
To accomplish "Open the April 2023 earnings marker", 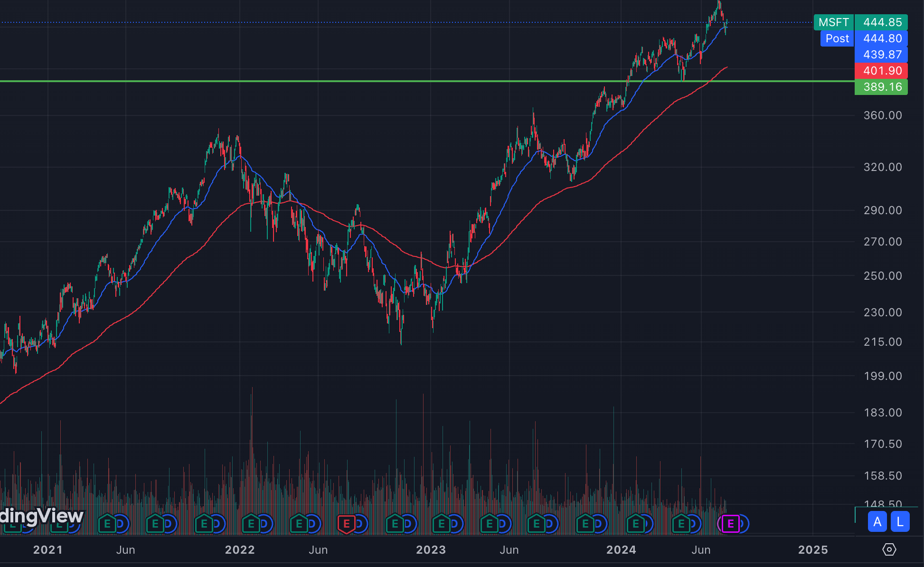I will click(490, 524).
